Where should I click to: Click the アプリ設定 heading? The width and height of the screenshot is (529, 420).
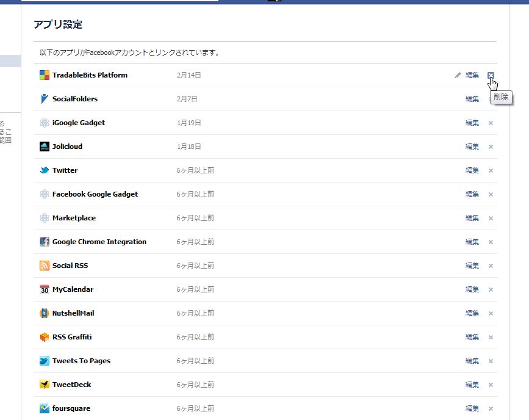coord(58,24)
